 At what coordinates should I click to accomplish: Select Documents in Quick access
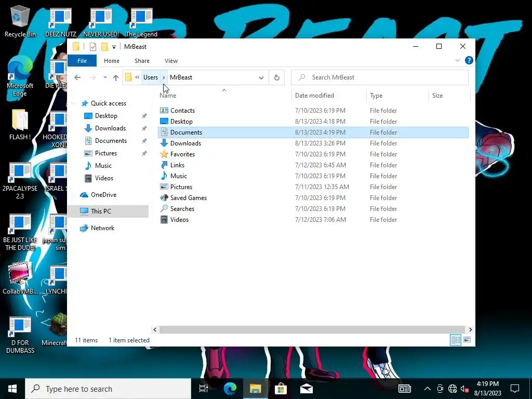pos(111,141)
